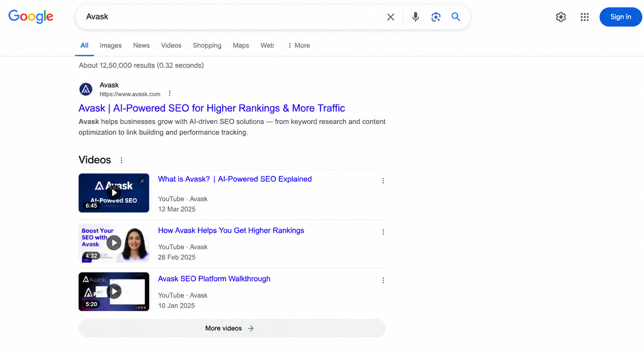Image resolution: width=644 pixels, height=351 pixels.
Task: Click the results count text About 12,50,000 results
Action: point(141,66)
